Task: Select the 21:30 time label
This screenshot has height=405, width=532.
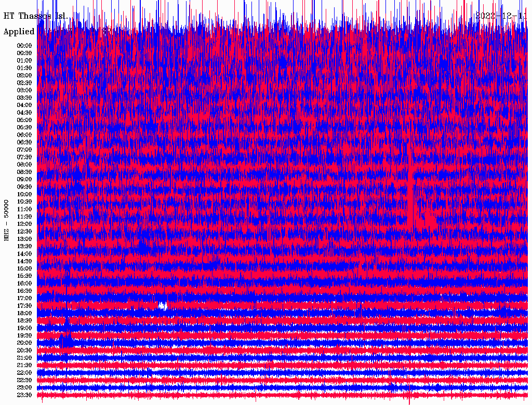Action: pyautogui.click(x=24, y=366)
